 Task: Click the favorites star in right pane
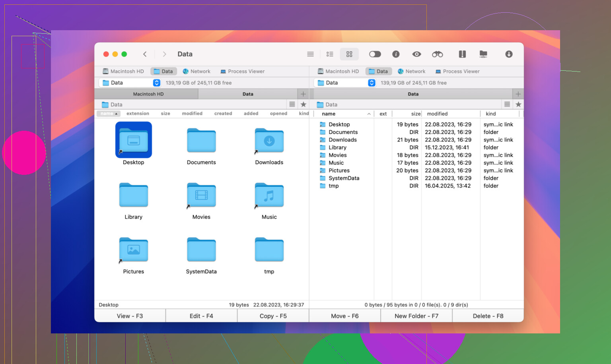point(518,105)
